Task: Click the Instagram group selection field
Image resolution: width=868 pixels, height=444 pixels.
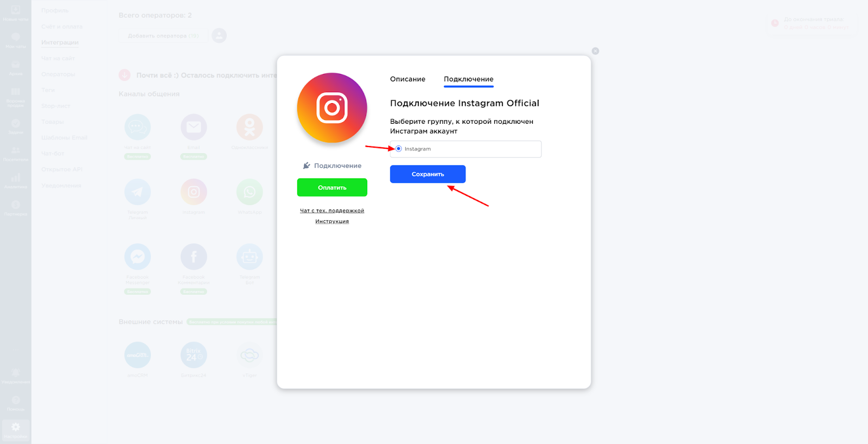Action: pyautogui.click(x=465, y=149)
